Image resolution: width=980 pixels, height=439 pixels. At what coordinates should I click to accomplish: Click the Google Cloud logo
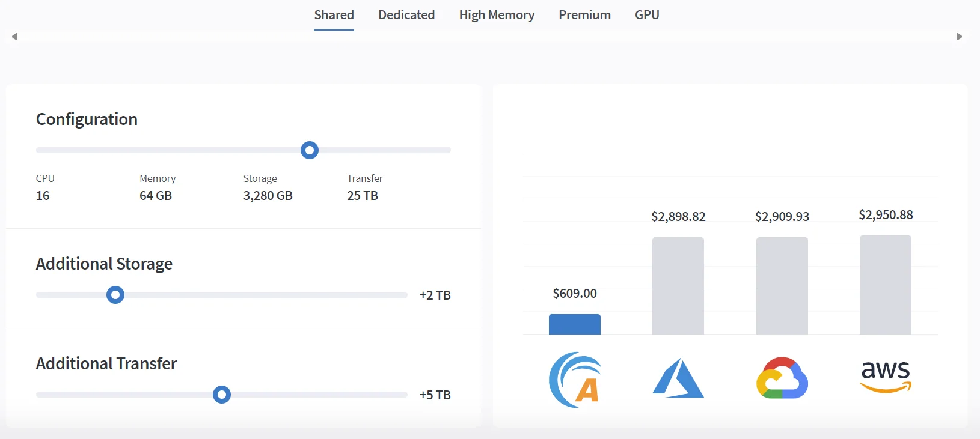tap(782, 378)
